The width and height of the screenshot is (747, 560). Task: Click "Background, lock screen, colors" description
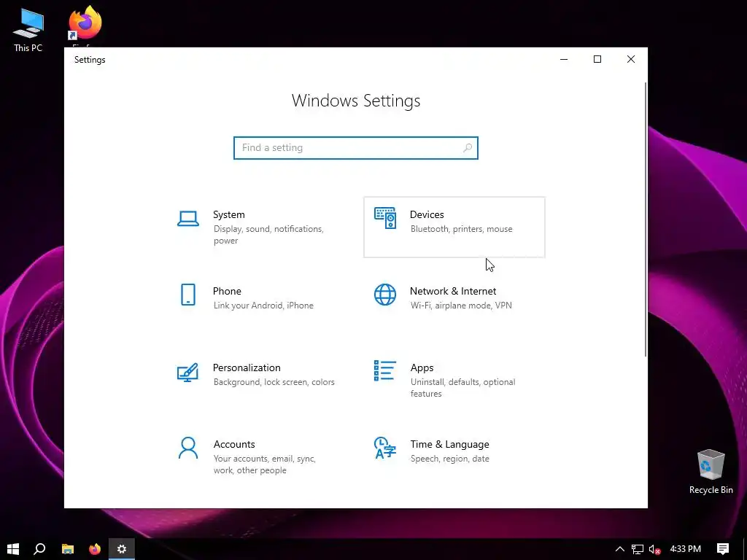[274, 382]
